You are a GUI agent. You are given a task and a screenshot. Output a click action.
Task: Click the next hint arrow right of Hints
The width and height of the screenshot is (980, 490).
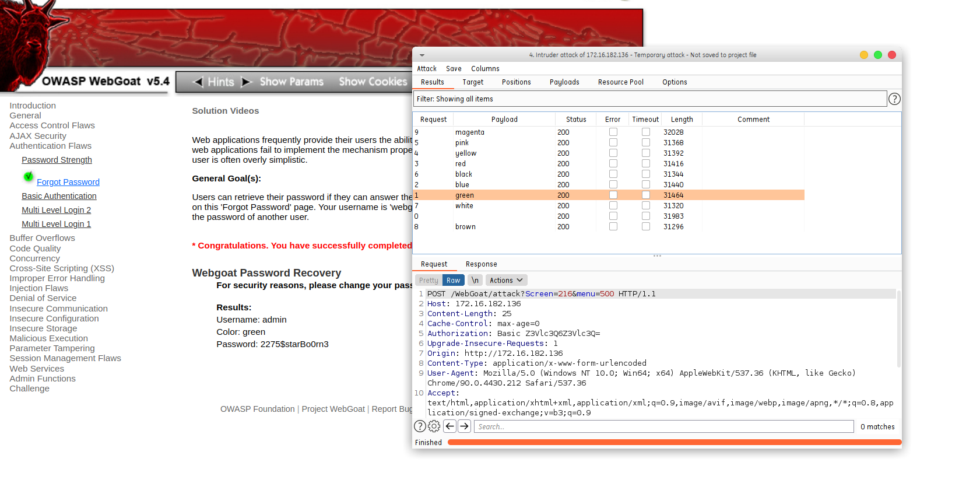coord(246,82)
